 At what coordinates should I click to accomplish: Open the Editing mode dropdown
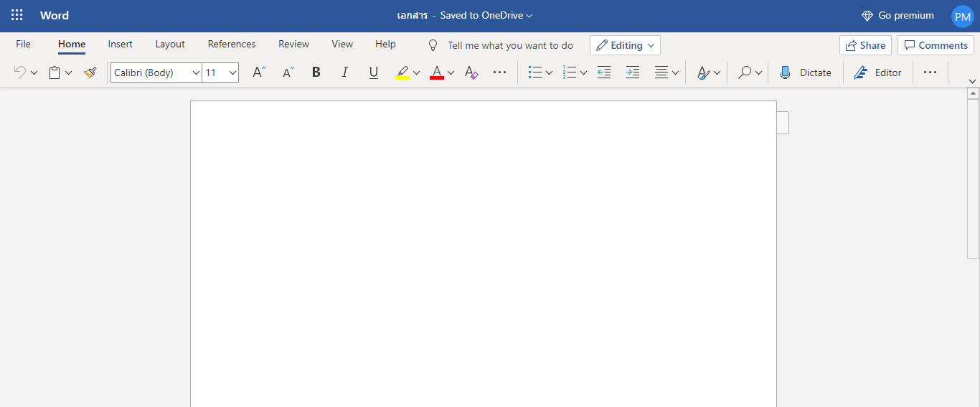pos(625,45)
